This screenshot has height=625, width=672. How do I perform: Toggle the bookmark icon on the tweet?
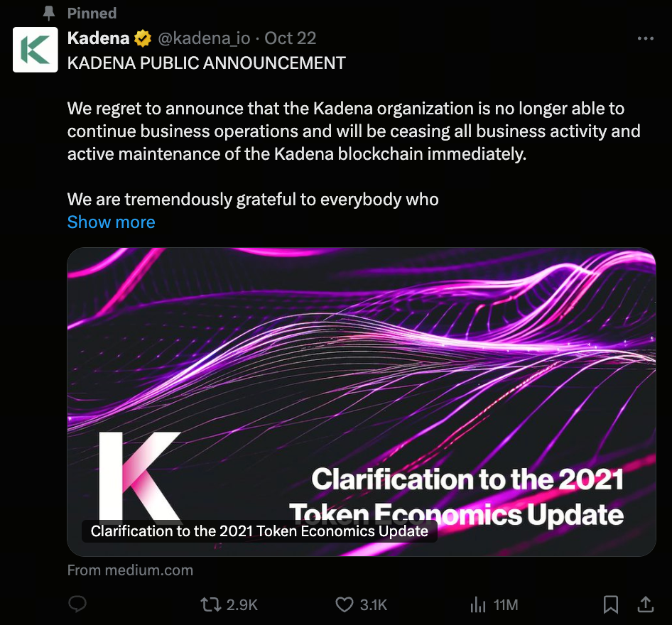point(610,604)
